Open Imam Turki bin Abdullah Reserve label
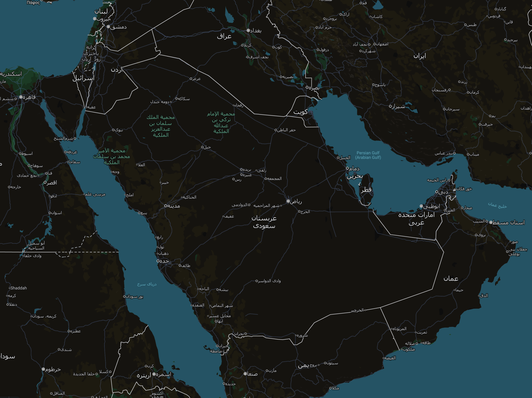Viewport: 532px width, 398px height. pos(221,122)
